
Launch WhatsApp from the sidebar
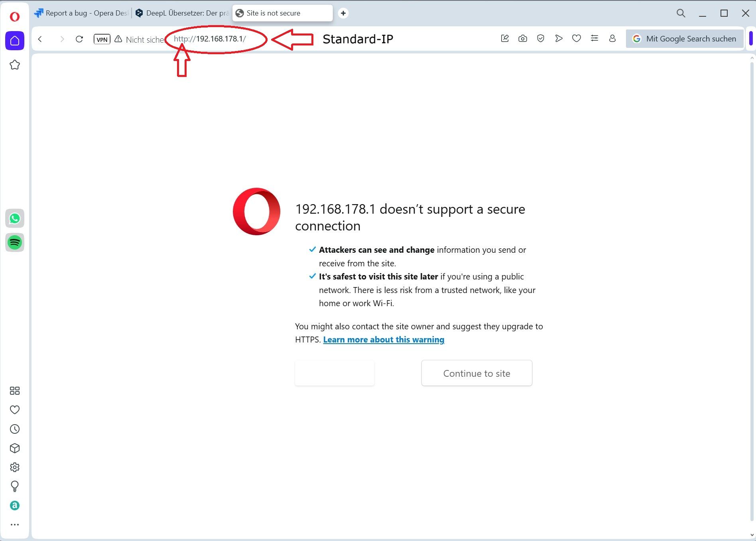coord(15,218)
